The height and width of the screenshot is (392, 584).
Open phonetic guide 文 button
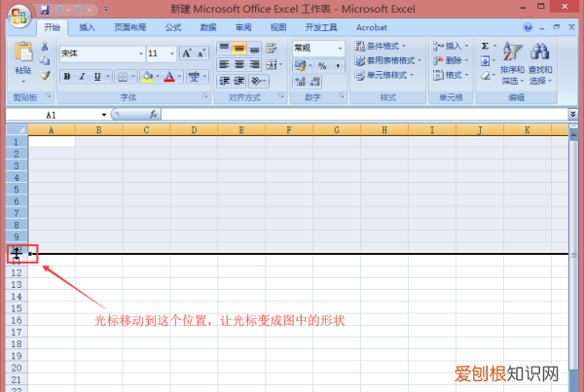tap(194, 77)
